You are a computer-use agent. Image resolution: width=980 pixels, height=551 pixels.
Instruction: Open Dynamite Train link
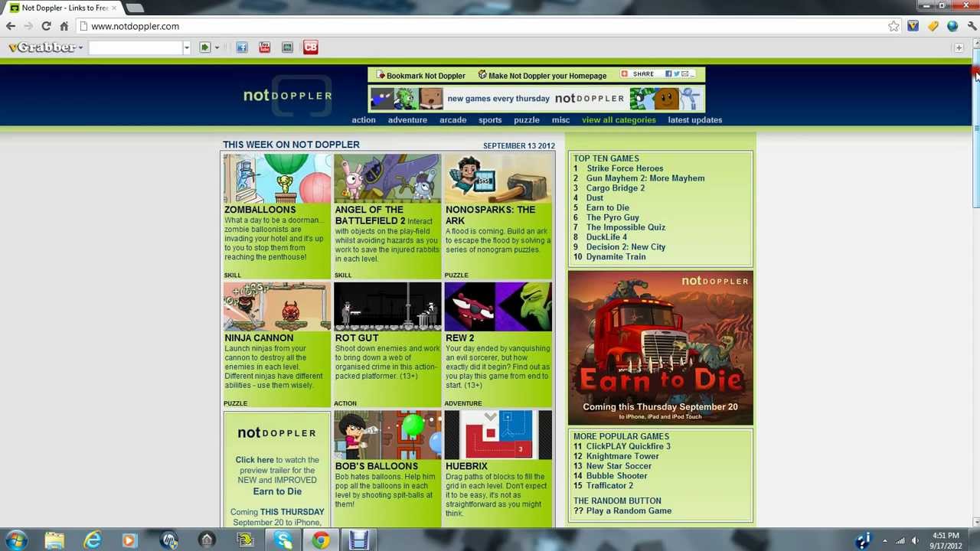(616, 257)
